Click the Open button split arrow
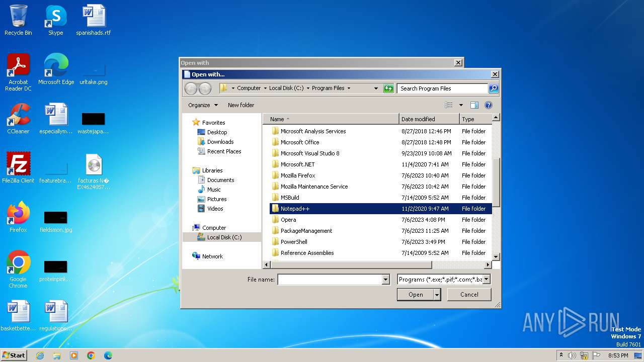Image resolution: width=644 pixels, height=362 pixels. pos(437,295)
